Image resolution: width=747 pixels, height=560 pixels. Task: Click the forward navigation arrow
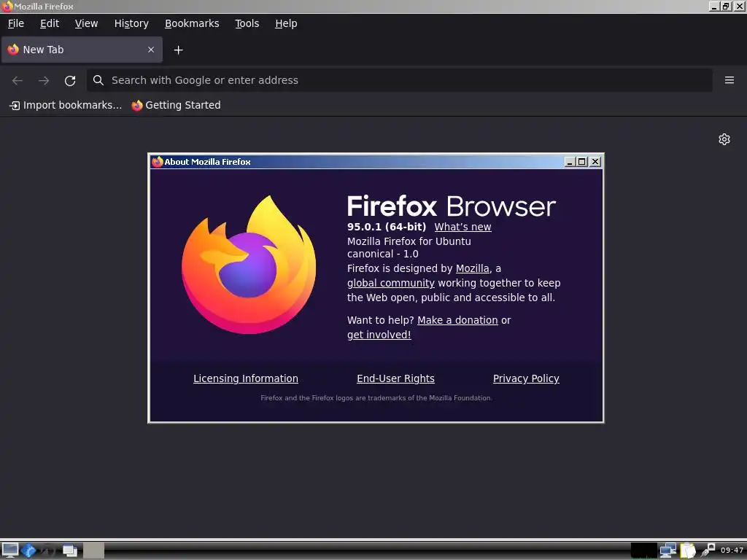(x=43, y=80)
